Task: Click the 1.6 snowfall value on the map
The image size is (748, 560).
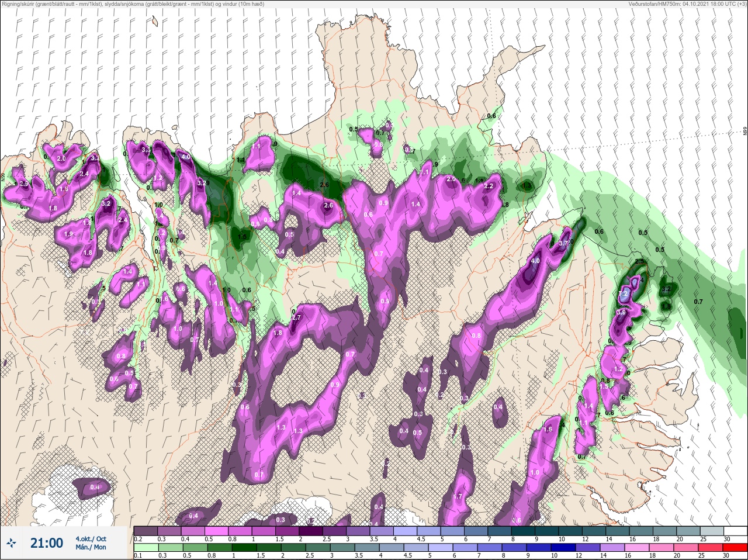Action: coord(548,429)
